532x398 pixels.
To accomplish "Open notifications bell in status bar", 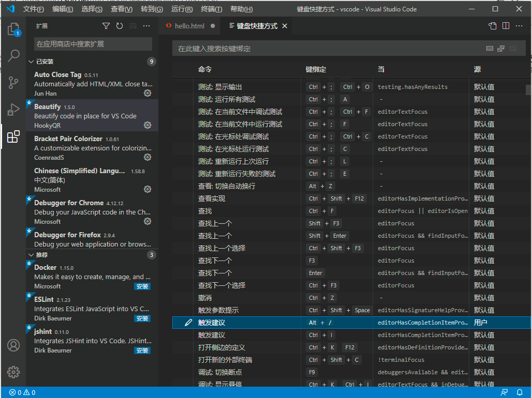I will [x=520, y=392].
